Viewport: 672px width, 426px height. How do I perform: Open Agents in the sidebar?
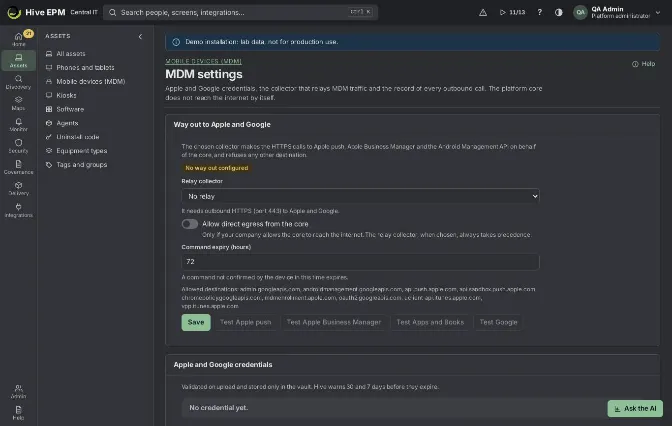pyautogui.click(x=67, y=123)
